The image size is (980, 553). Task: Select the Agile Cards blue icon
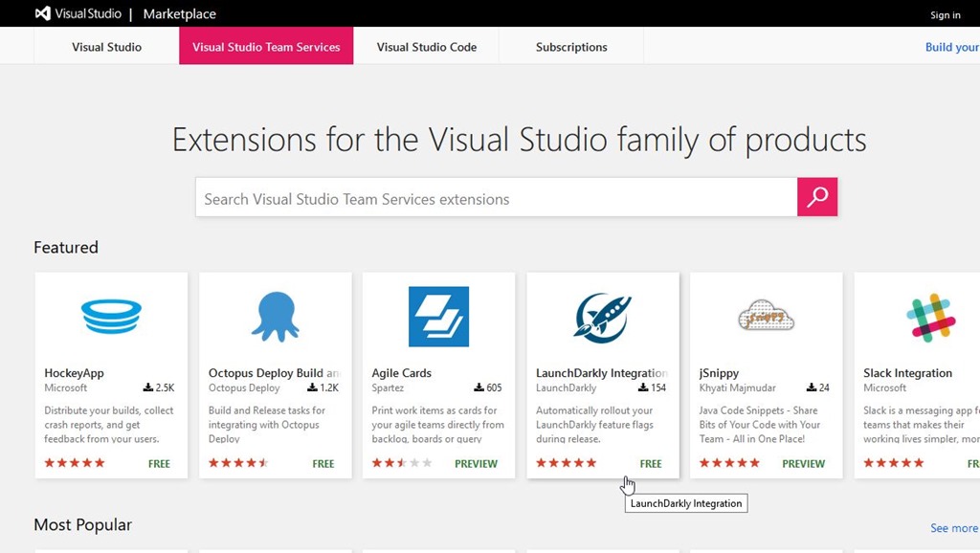click(x=438, y=316)
